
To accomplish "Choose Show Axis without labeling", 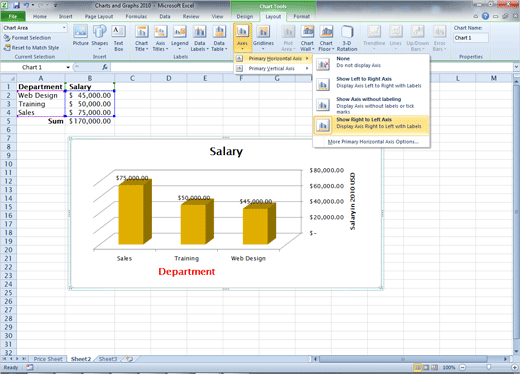I will [371, 105].
